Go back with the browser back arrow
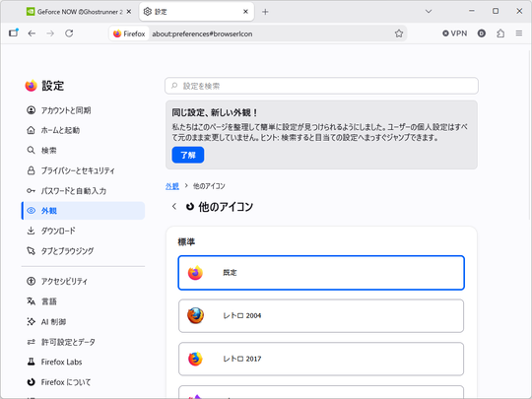 pyautogui.click(x=32, y=33)
